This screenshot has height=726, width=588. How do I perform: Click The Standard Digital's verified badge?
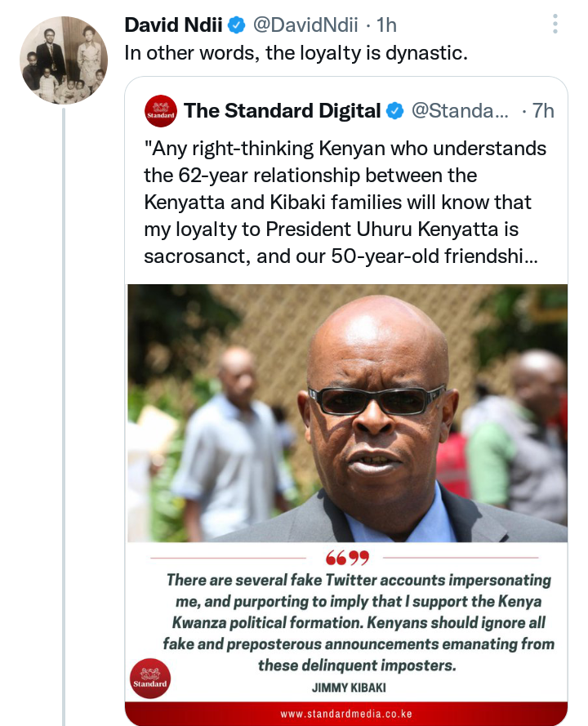pos(395,111)
